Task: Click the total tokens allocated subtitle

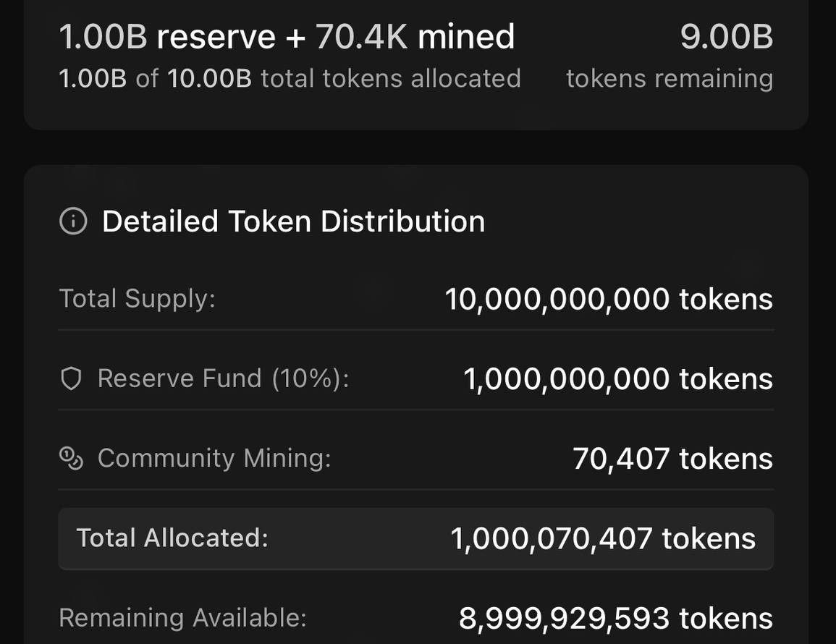Action: click(290, 79)
